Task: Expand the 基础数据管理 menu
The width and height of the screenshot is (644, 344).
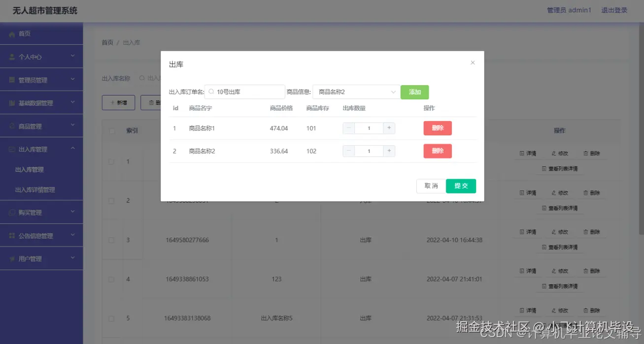Action: 42,102
